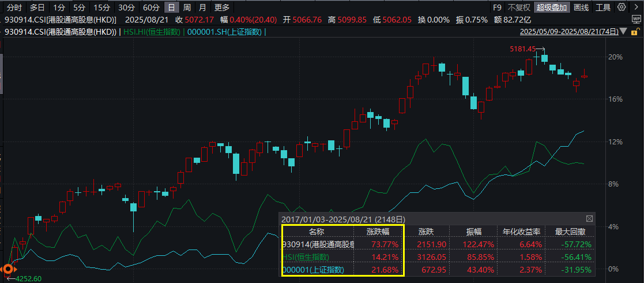The height and width of the screenshot is (283, 644).
Task: Open F9 deep information
Action: [x=498, y=7]
